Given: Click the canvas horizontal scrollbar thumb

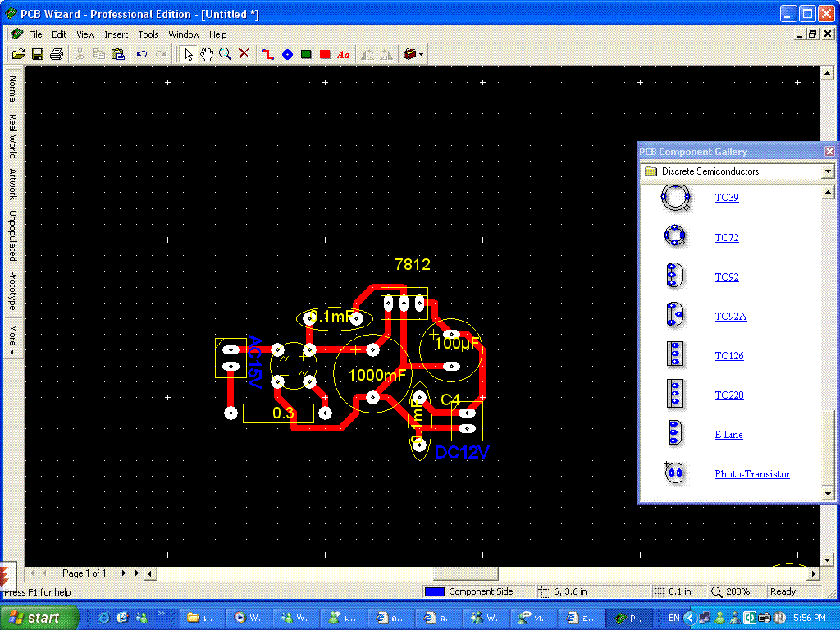Looking at the screenshot, I should [x=466, y=573].
